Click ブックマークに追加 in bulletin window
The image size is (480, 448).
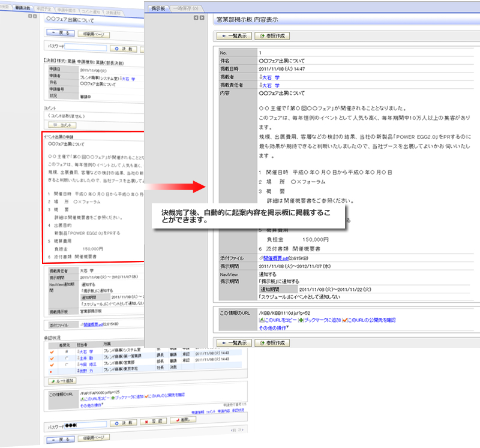pyautogui.click(x=319, y=320)
